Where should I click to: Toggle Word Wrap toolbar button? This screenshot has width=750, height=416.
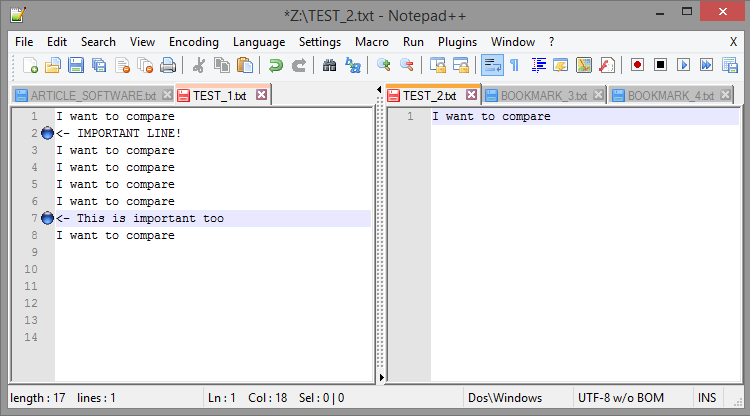[492, 65]
